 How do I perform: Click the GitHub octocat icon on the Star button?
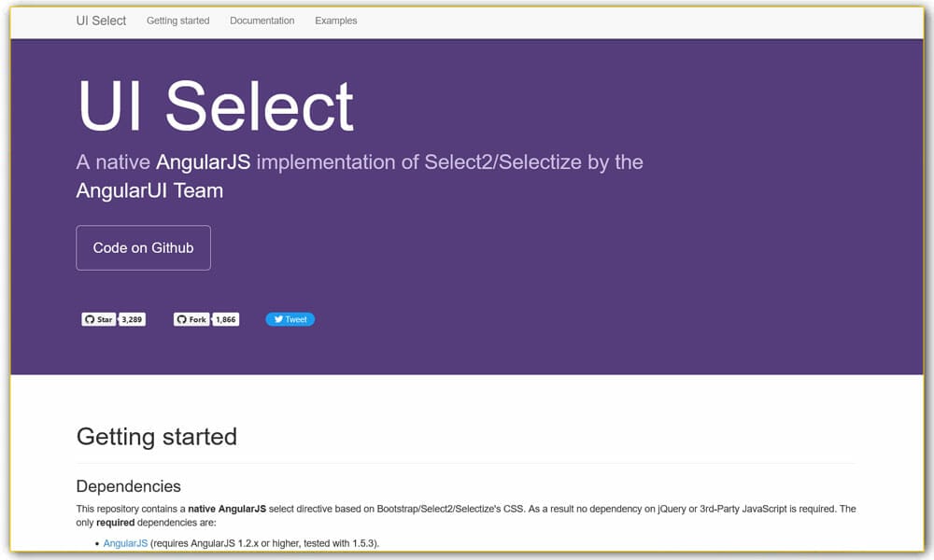89,318
